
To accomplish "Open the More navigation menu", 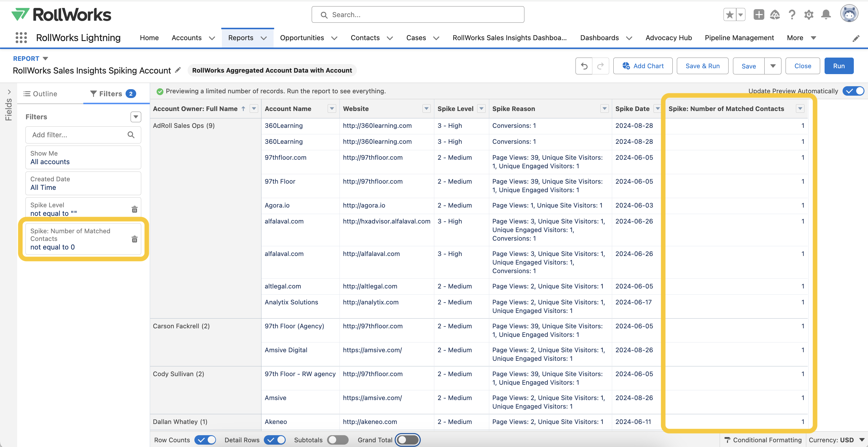I will pos(801,38).
